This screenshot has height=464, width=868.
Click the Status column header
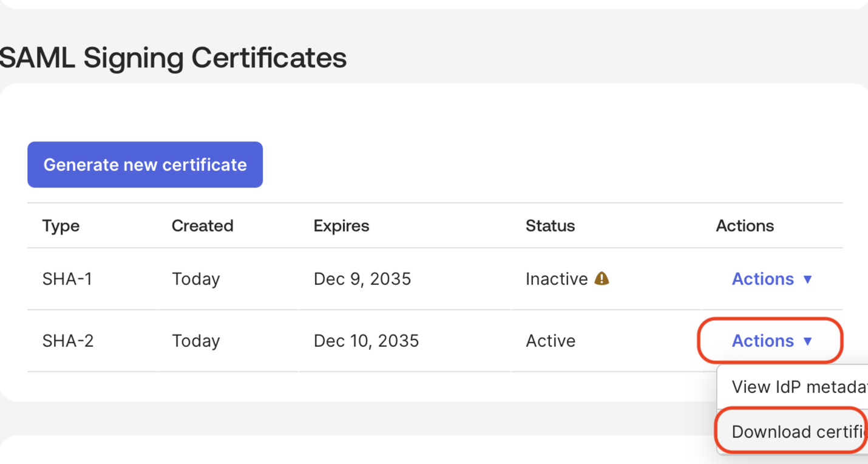point(550,225)
